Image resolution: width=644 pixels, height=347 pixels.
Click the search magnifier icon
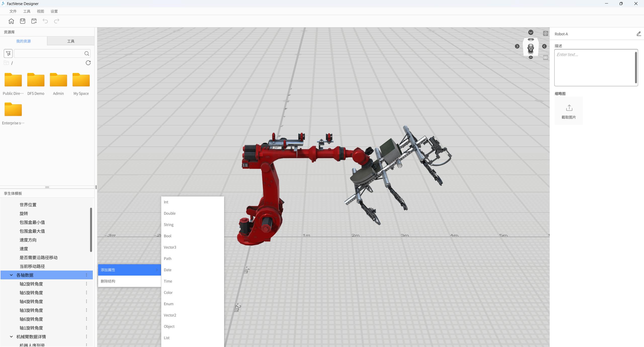point(87,53)
